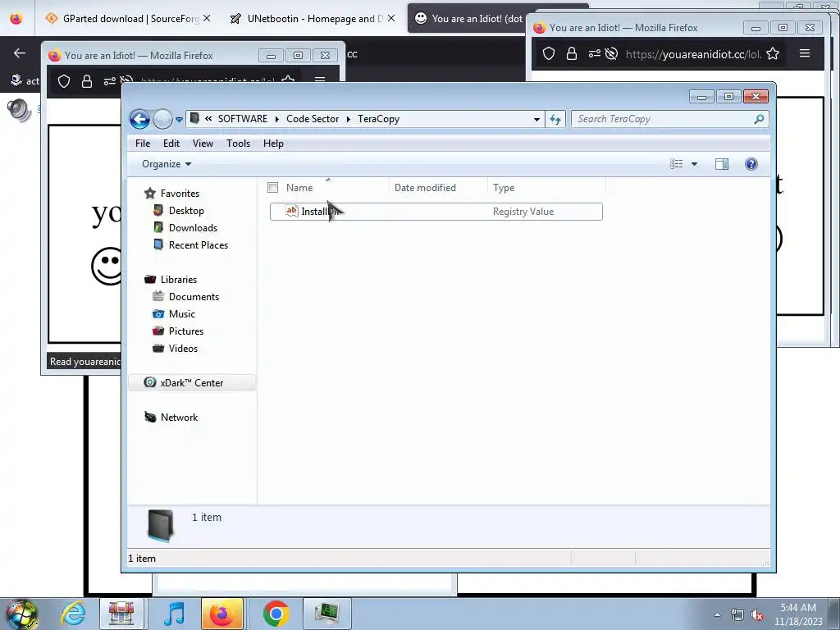Close the UNetbootin tab

(x=391, y=19)
